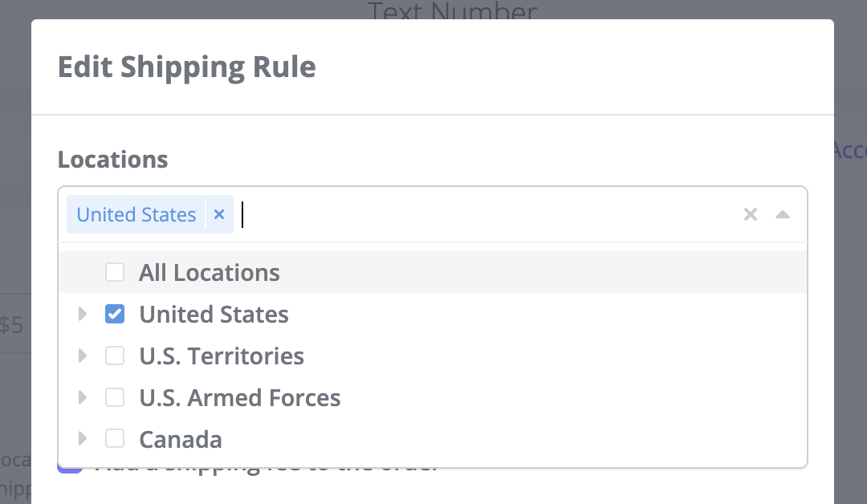The image size is (867, 504).
Task: Select the All Locations row
Action: tap(210, 272)
